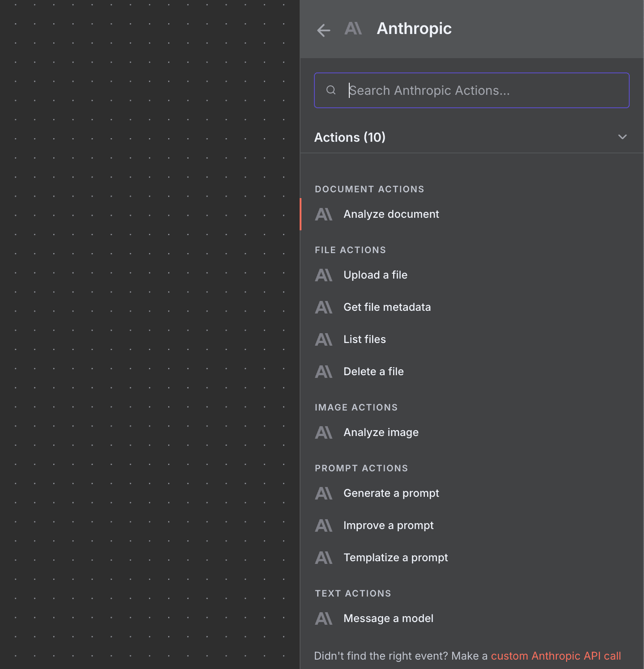Select the Templatize a prompt icon
The width and height of the screenshot is (644, 669).
pyautogui.click(x=323, y=557)
